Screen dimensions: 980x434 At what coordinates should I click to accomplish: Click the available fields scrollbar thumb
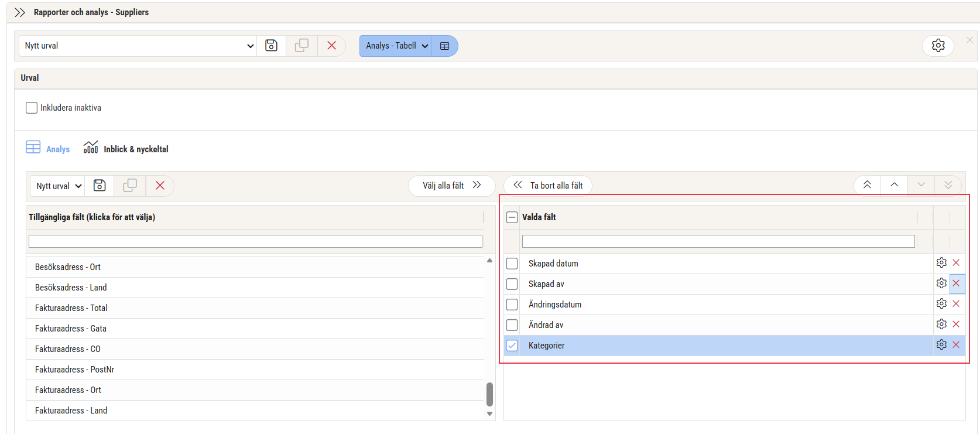489,394
